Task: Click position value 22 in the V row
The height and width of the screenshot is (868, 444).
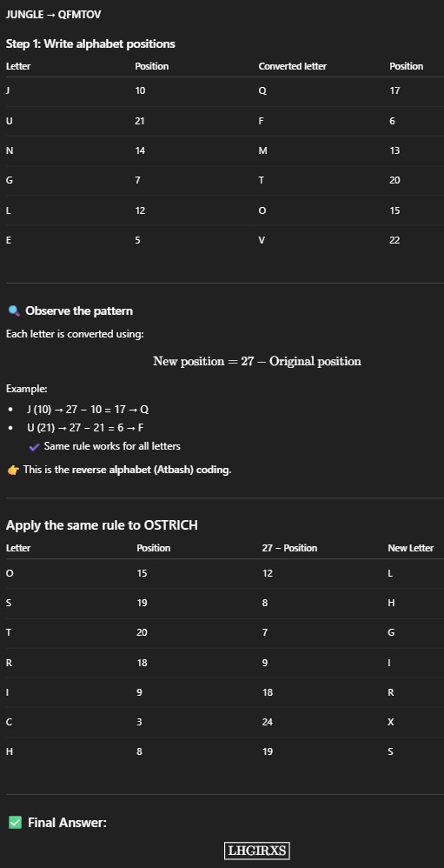Action: click(394, 240)
